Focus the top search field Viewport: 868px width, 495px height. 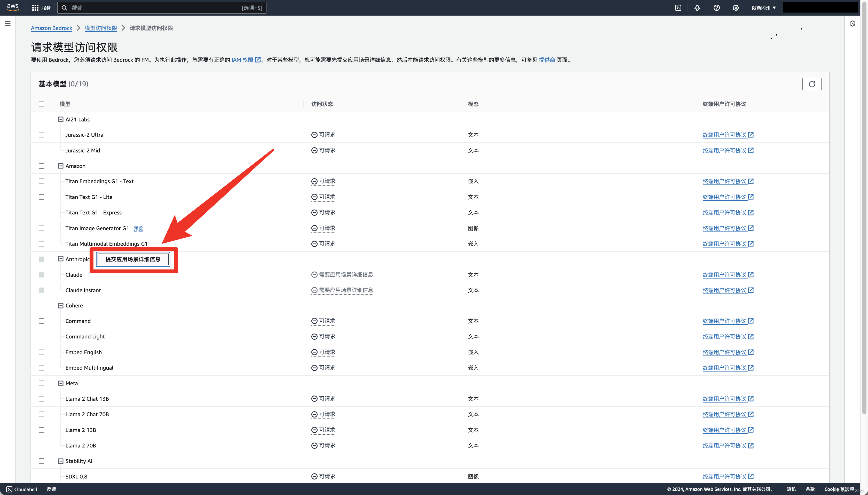point(162,8)
